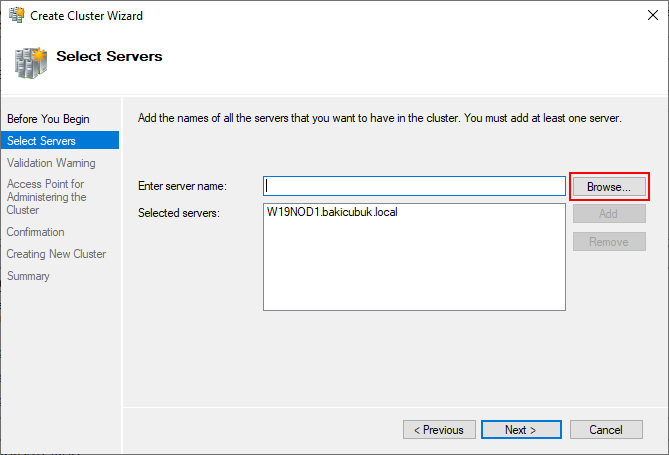Focus the Enter server name field
The height and width of the screenshot is (455, 669).
coord(414,186)
